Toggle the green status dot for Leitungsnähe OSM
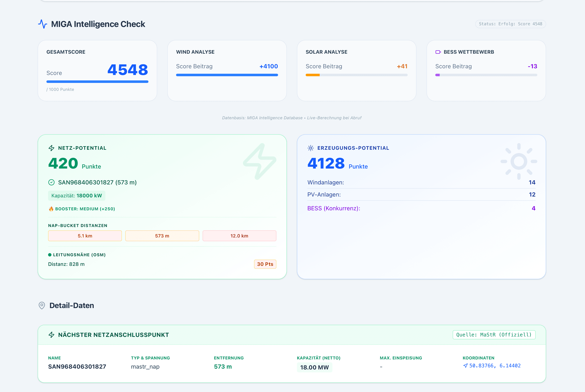The image size is (585, 392). pyautogui.click(x=50, y=255)
